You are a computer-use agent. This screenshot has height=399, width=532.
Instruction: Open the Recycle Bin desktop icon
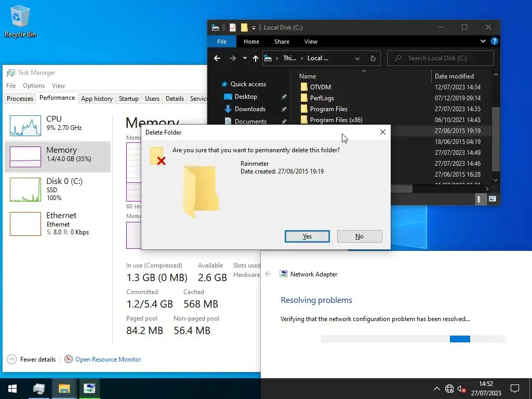pos(20,21)
